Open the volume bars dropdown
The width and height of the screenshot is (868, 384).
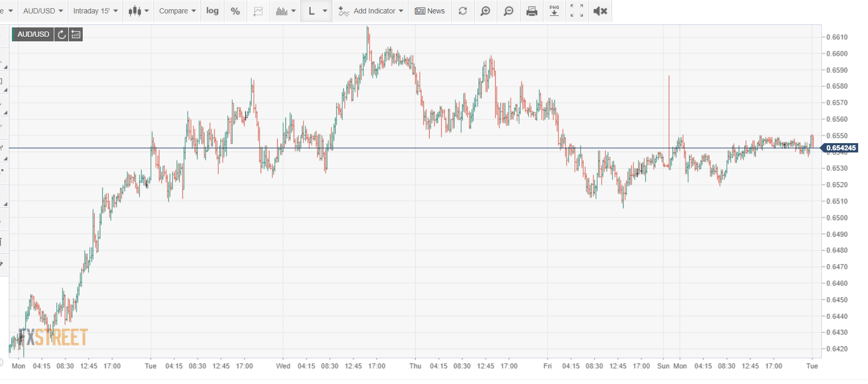(x=285, y=11)
